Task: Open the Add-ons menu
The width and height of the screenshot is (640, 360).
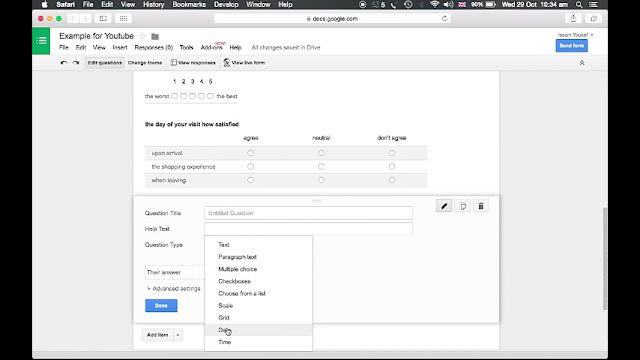Action: 211,47
